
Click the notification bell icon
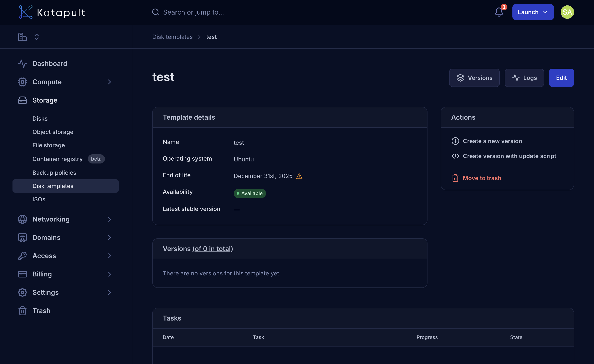pos(499,12)
